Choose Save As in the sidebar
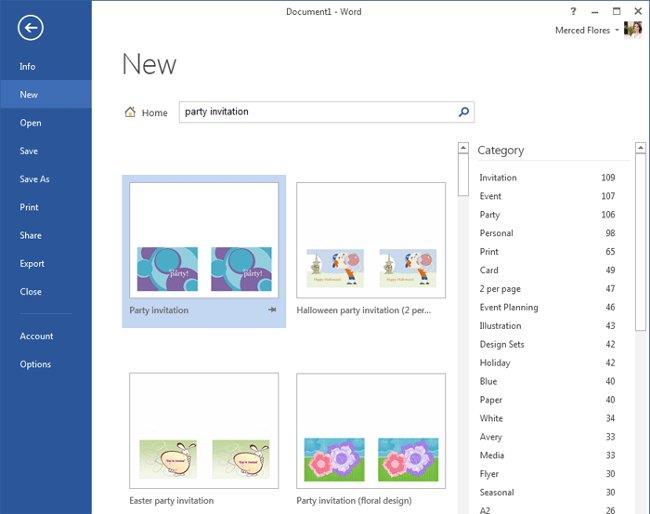This screenshot has width=650, height=514. pyautogui.click(x=34, y=179)
